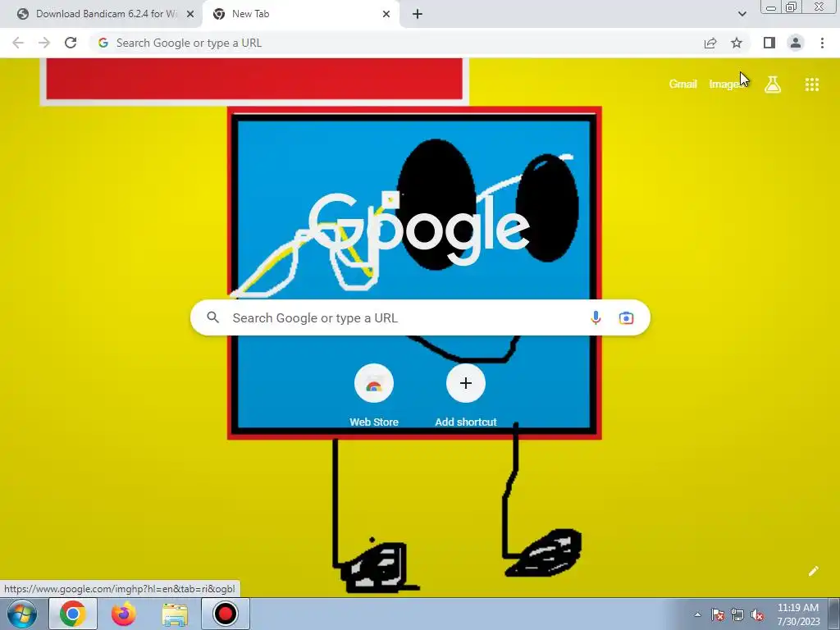Click the muted volume tray icon
The width and height of the screenshot is (840, 630).
(x=757, y=614)
